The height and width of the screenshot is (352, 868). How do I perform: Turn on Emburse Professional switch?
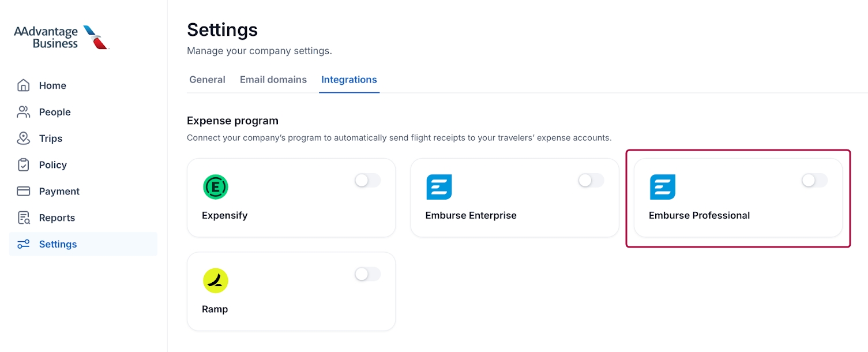point(814,181)
